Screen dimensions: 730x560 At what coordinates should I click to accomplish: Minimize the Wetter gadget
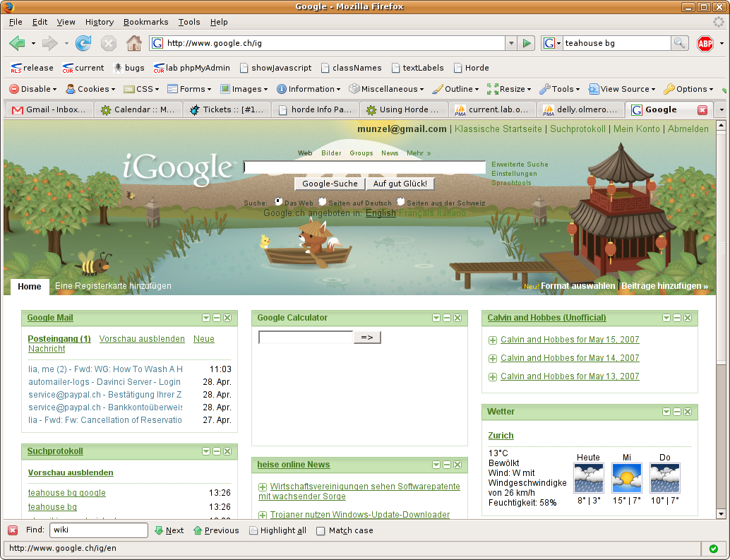click(x=676, y=412)
